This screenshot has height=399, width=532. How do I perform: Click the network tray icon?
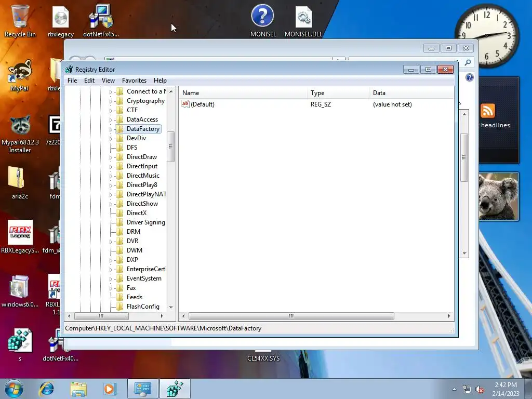coord(467,390)
